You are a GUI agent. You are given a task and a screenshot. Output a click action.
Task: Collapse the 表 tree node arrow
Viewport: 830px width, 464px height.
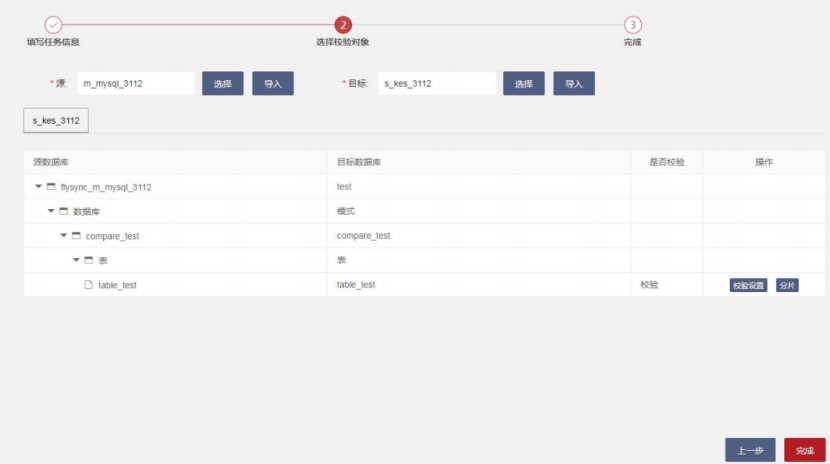(76, 260)
